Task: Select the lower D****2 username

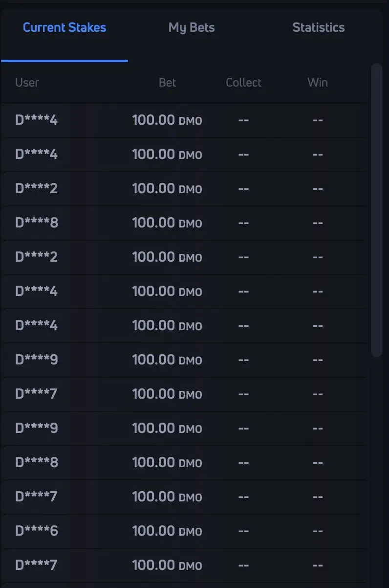Action: click(x=37, y=257)
